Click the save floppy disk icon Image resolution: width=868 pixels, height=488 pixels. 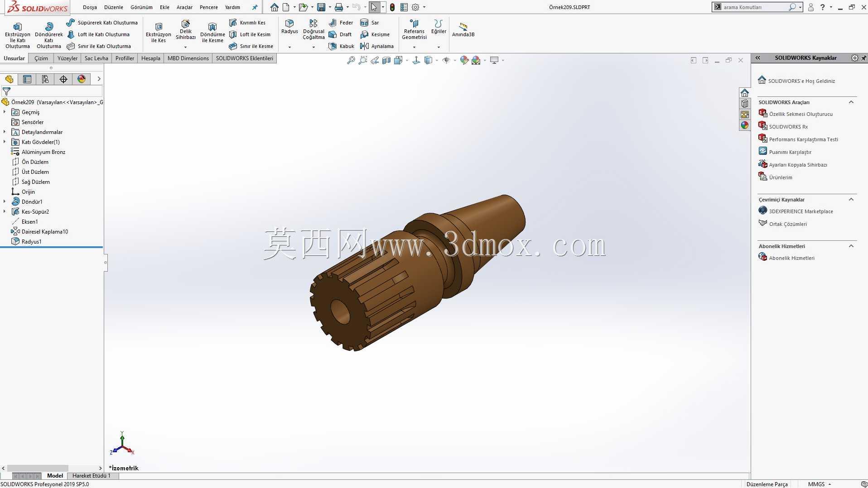tap(321, 7)
